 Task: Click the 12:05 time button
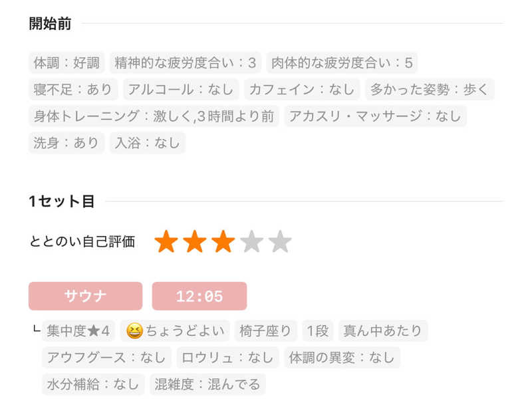pyautogui.click(x=199, y=296)
